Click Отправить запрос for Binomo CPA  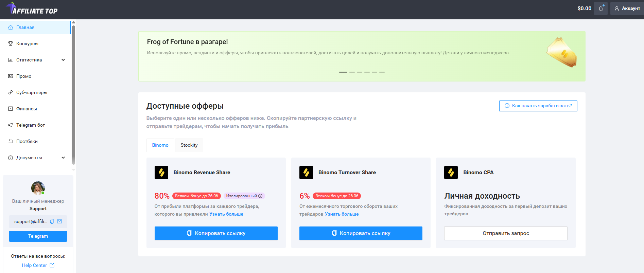point(506,233)
